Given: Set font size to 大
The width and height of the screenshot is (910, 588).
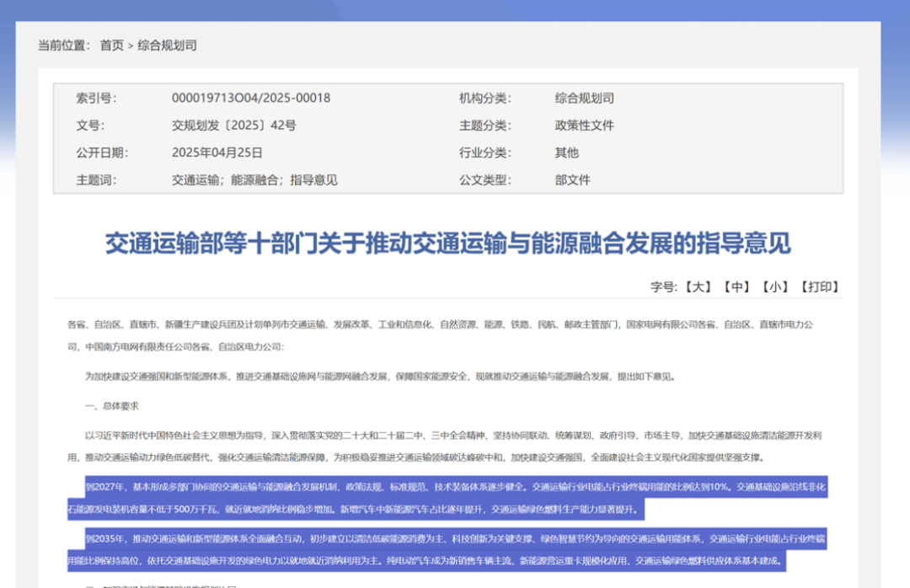Looking at the screenshot, I should point(699,286).
